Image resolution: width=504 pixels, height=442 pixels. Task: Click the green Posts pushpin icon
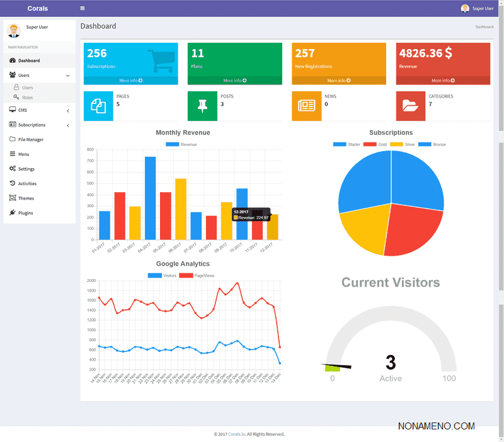[x=202, y=106]
